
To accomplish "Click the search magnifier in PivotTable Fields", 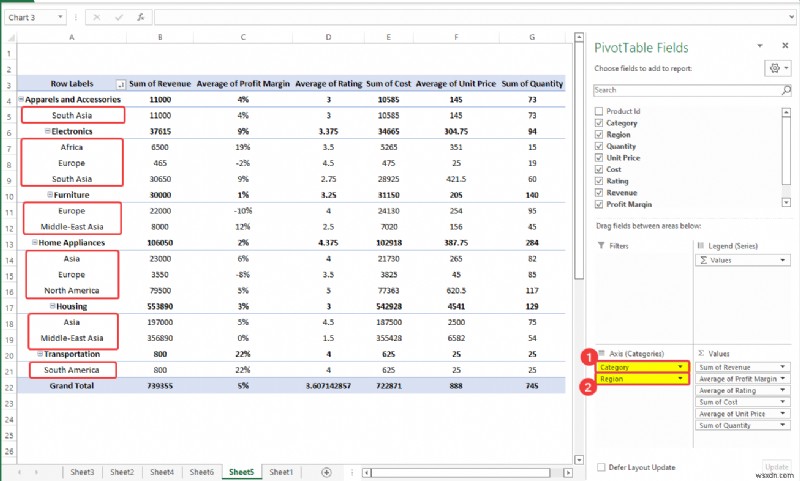I will [786, 90].
